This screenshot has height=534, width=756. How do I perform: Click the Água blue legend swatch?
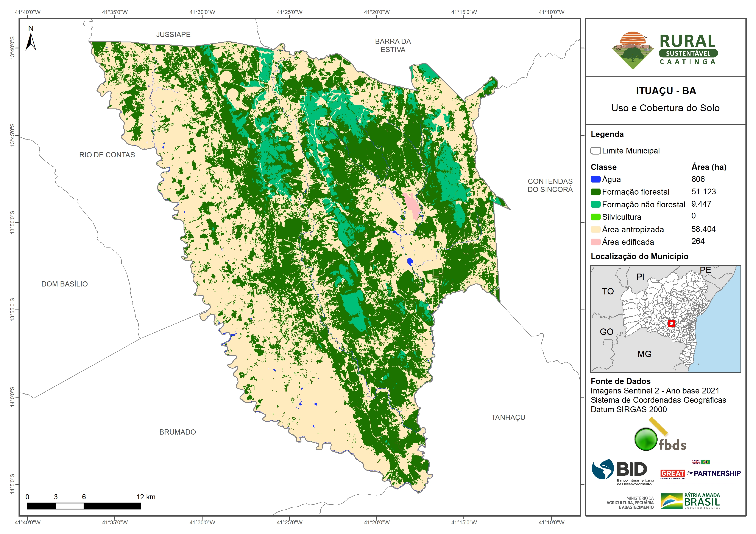pyautogui.click(x=595, y=179)
